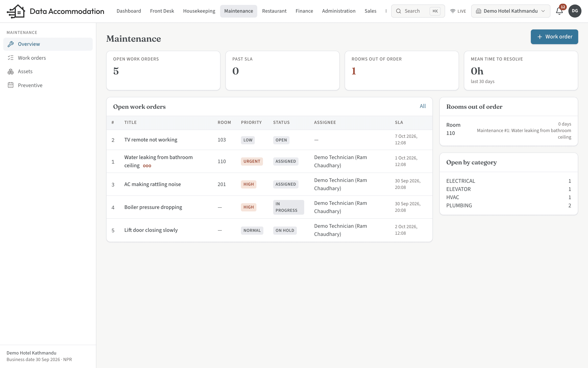588x368 pixels.
Task: Open the notifications bell
Action: (x=560, y=11)
